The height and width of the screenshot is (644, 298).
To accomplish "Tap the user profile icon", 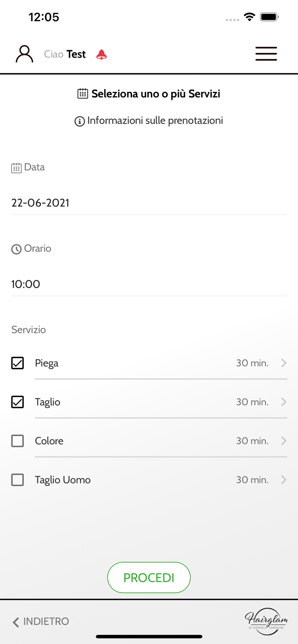I will (x=25, y=54).
